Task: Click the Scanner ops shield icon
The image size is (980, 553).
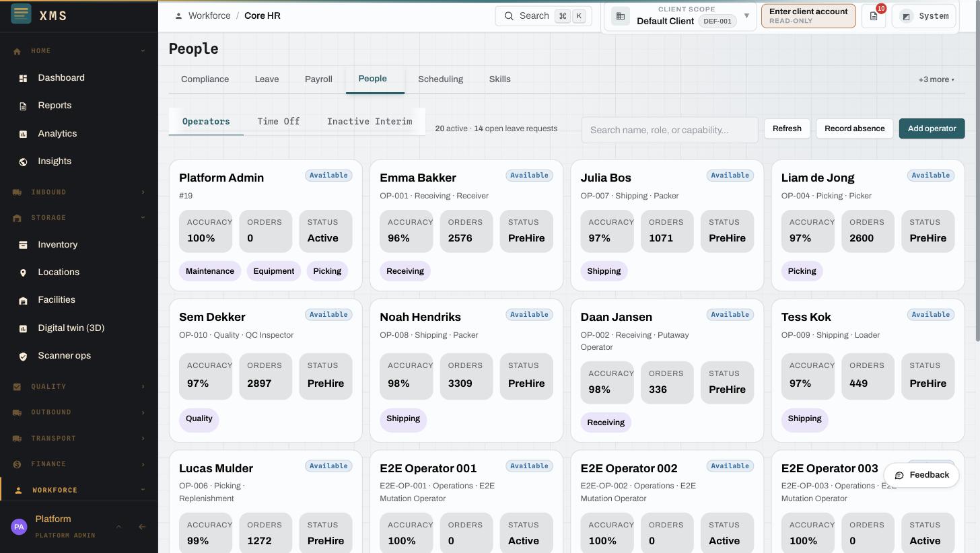Action: (23, 356)
